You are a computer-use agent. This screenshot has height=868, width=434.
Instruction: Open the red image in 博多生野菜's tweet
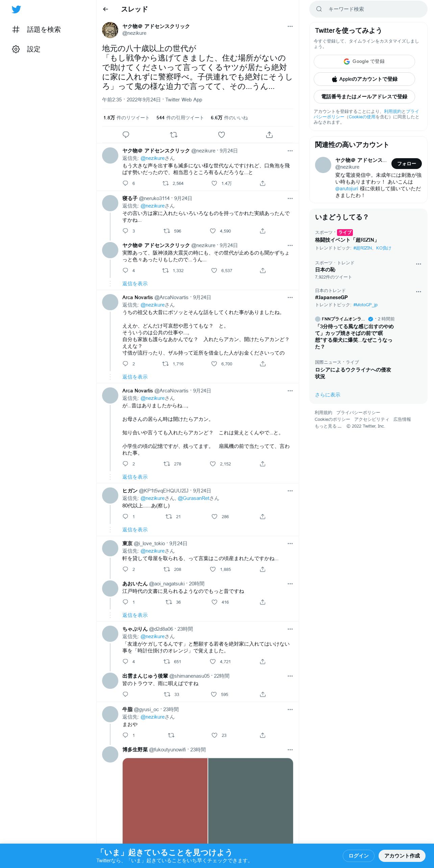[165, 800]
